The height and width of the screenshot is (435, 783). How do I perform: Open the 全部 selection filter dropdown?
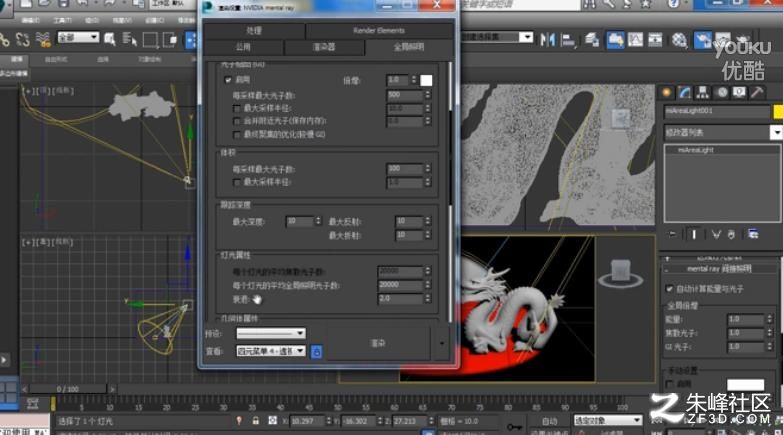(78, 37)
